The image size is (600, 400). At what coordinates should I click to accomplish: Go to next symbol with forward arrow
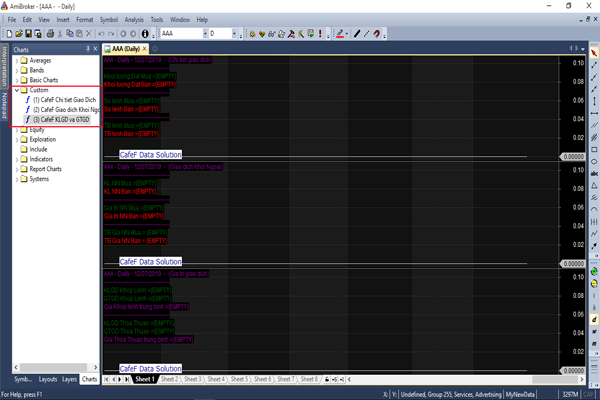(x=133, y=34)
